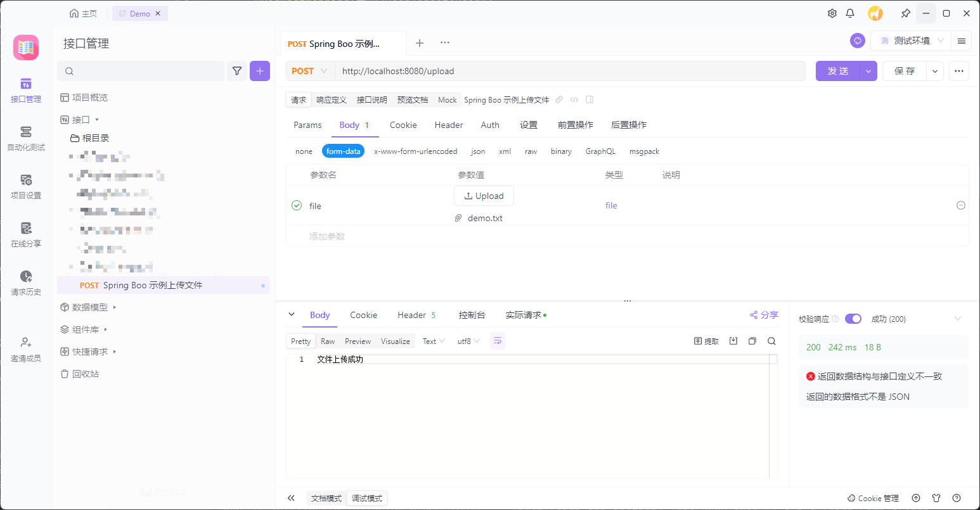Image resolution: width=980 pixels, height=510 pixels.
Task: Open the 请求历史 sidebar section
Action: (x=26, y=283)
